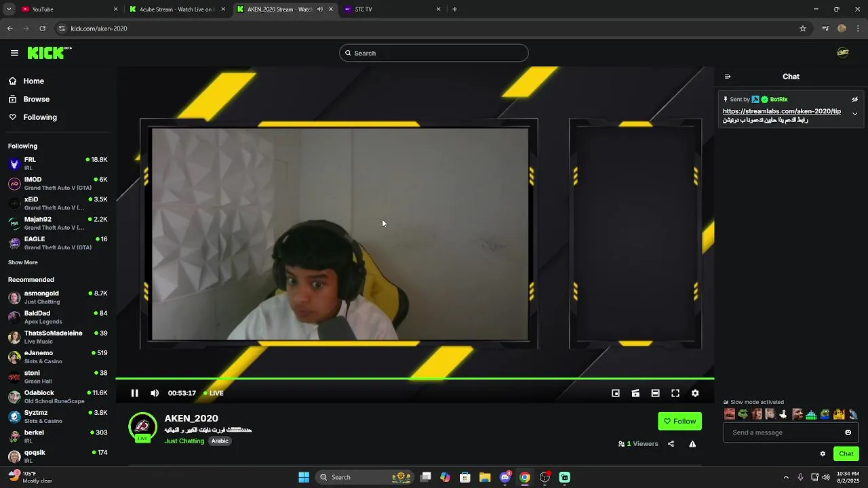
Task: Focus the Kick search field
Action: click(x=434, y=53)
